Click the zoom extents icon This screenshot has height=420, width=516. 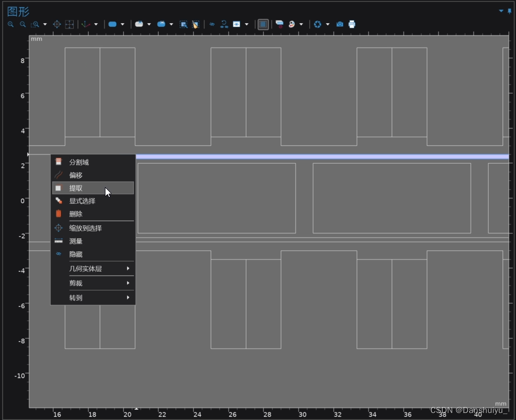(69, 24)
